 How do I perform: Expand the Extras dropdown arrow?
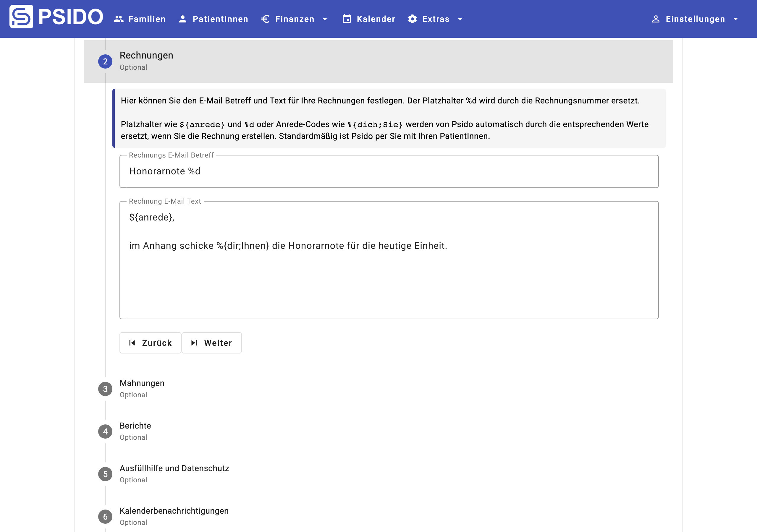(460, 19)
